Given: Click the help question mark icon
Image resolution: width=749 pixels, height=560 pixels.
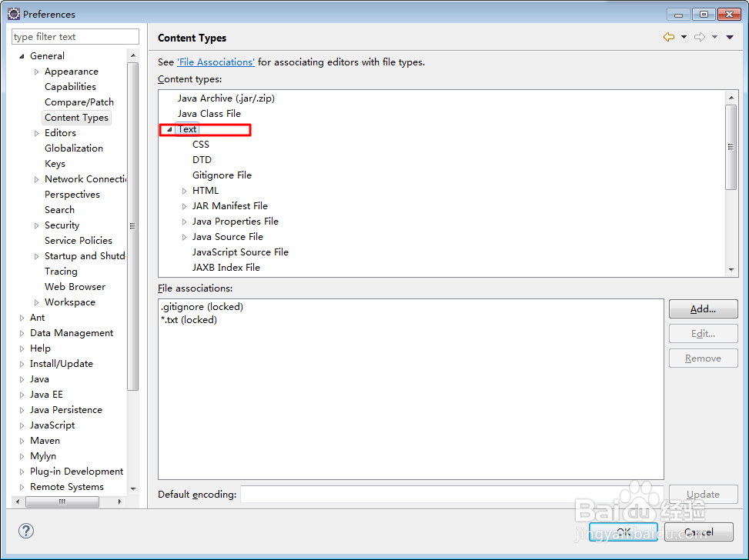Looking at the screenshot, I should tap(26, 531).
